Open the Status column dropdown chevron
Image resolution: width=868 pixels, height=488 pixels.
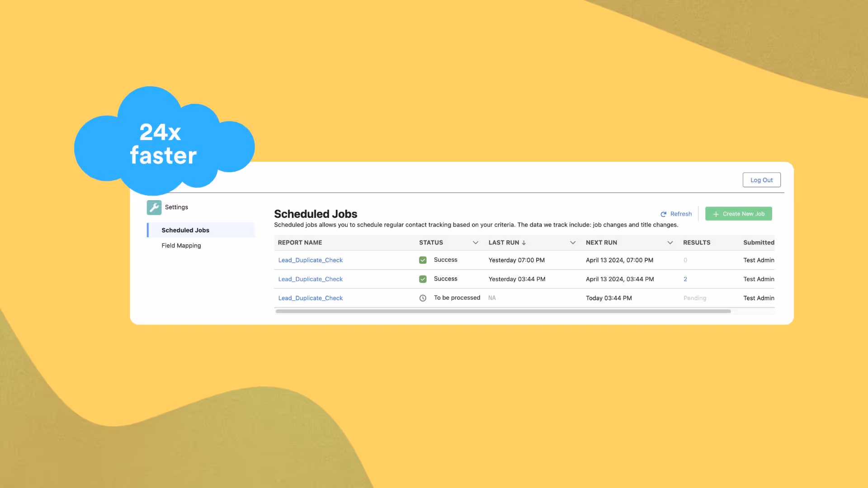click(x=476, y=243)
